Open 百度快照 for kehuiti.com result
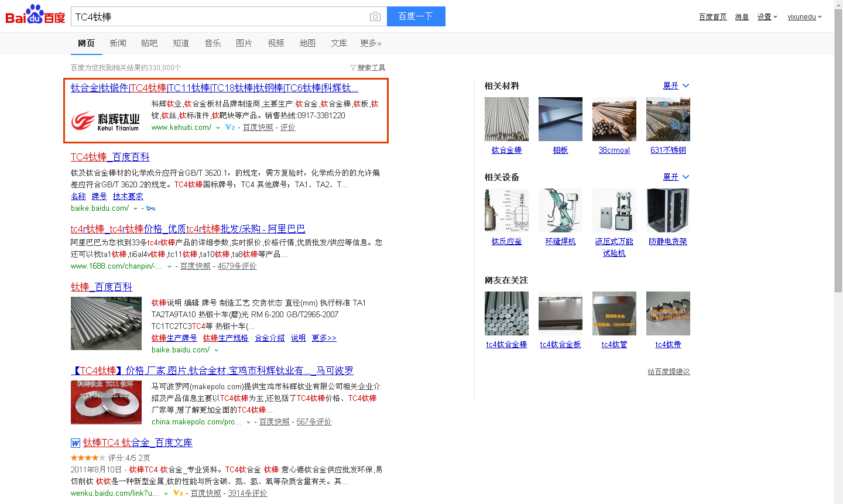Screen dimensions: 843x504 coord(258,128)
